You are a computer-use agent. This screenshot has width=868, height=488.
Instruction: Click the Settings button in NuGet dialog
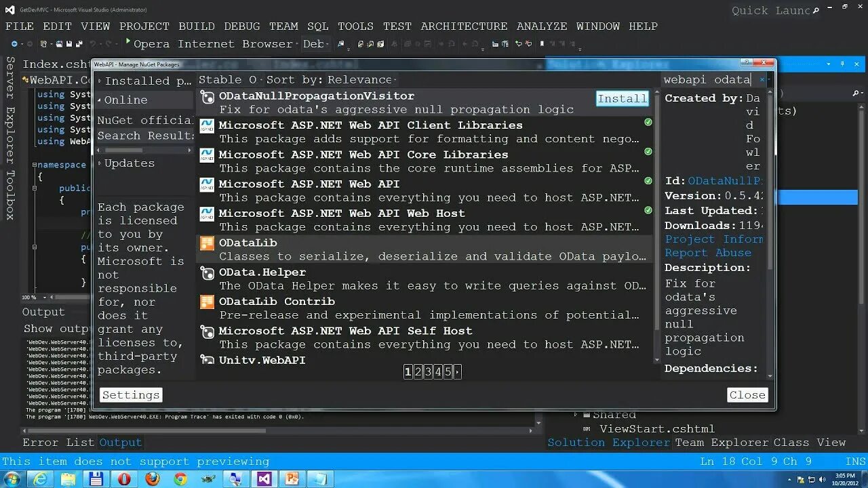(x=131, y=395)
